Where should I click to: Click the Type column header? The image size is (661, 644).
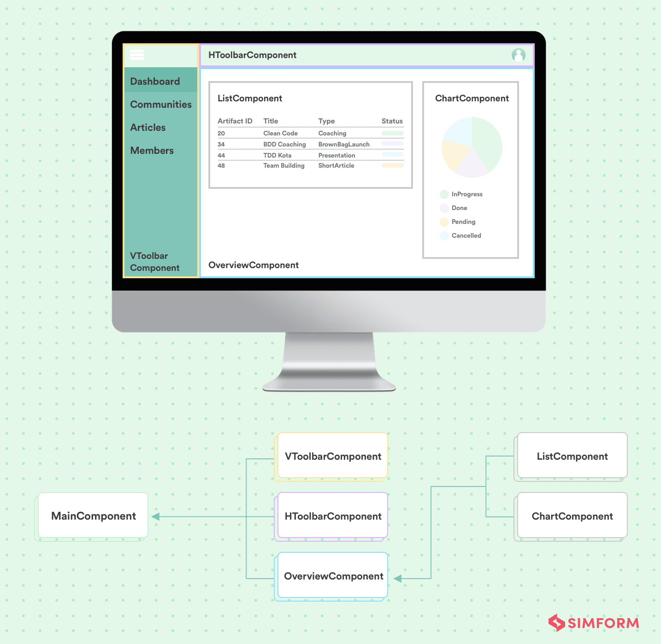326,121
